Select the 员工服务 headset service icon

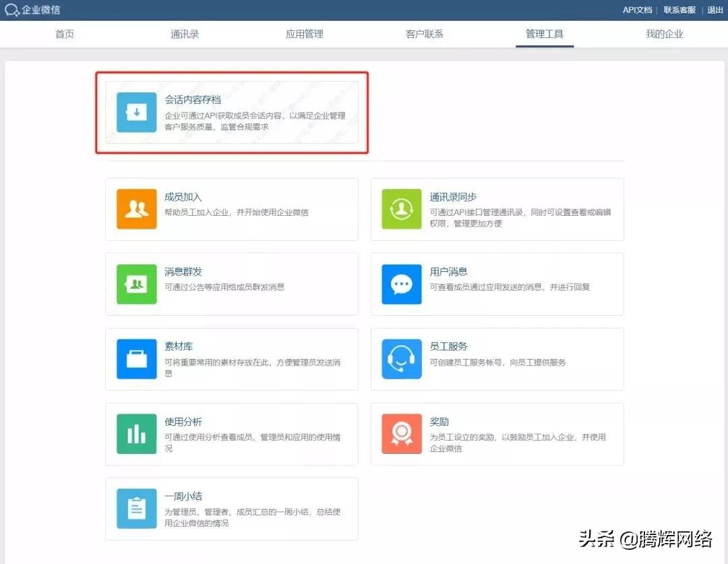(x=401, y=359)
